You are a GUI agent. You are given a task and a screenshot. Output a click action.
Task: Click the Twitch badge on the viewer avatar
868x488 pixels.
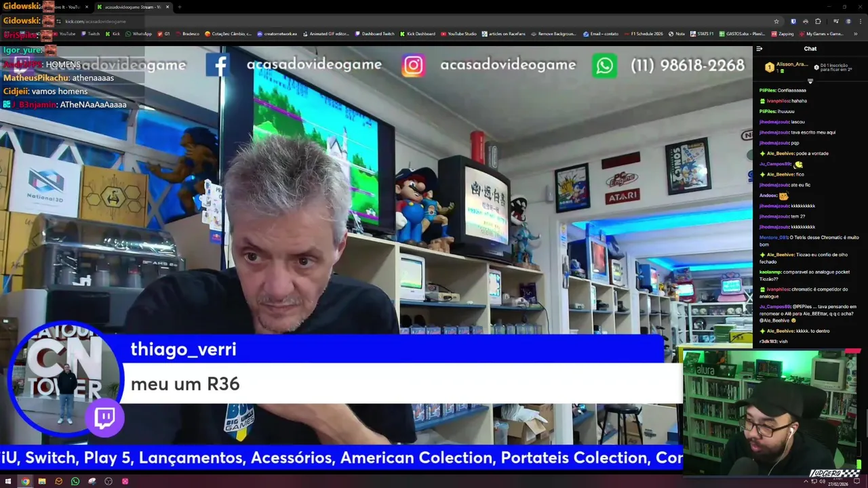pos(104,418)
